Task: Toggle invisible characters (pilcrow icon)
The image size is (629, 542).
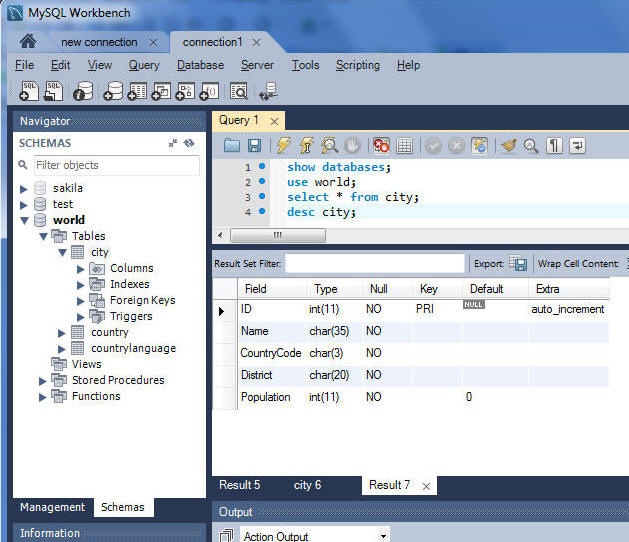Action: [554, 146]
